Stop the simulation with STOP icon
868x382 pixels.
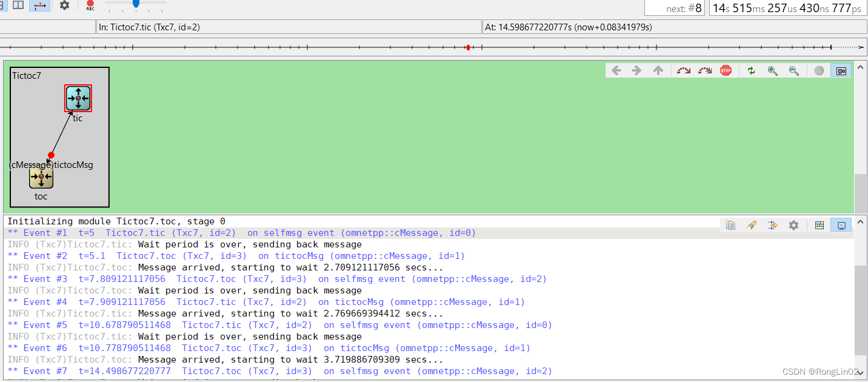click(726, 70)
